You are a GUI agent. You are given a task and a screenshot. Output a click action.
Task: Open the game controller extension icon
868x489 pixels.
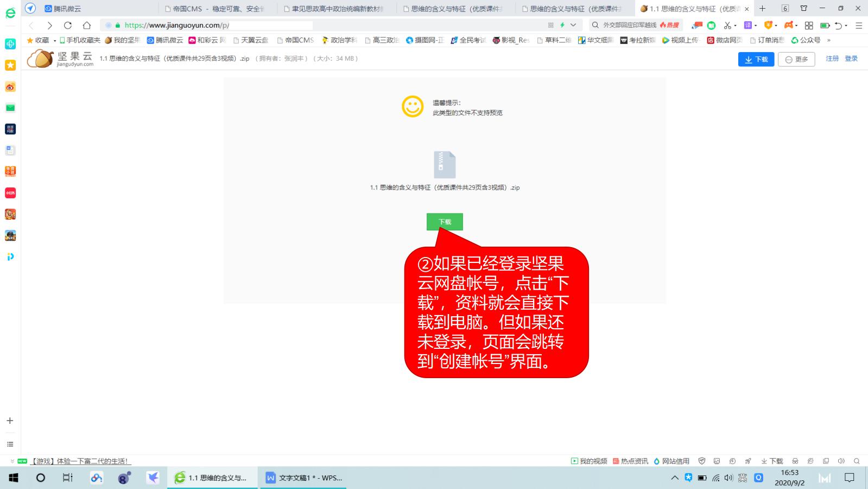coord(788,25)
